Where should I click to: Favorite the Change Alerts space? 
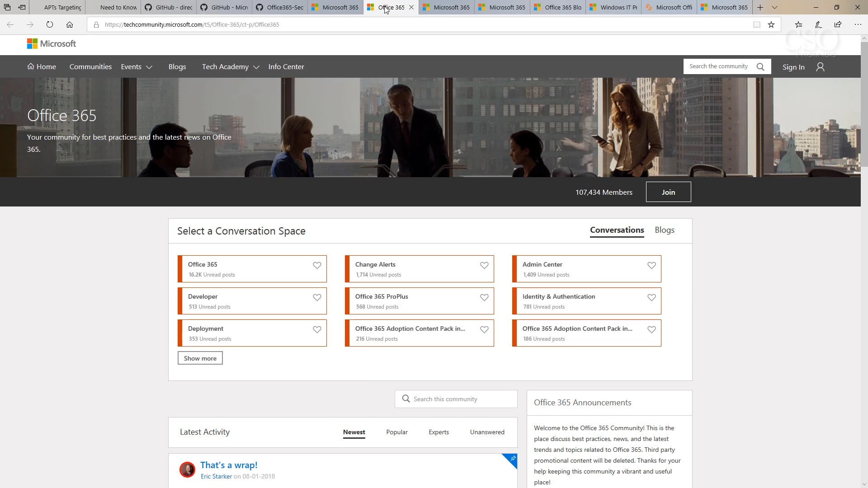tap(484, 265)
